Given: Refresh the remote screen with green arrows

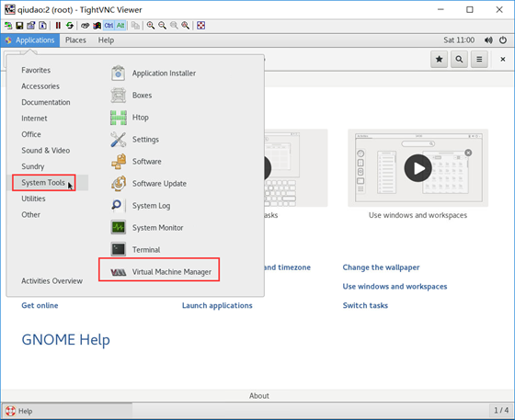Looking at the screenshot, I should coord(69,26).
